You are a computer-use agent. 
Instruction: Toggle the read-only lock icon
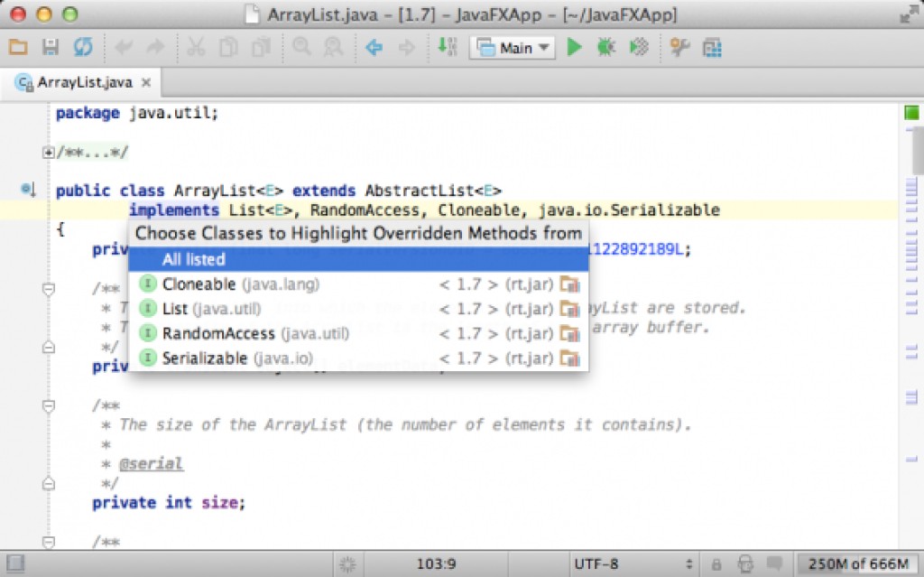pyautogui.click(x=716, y=564)
